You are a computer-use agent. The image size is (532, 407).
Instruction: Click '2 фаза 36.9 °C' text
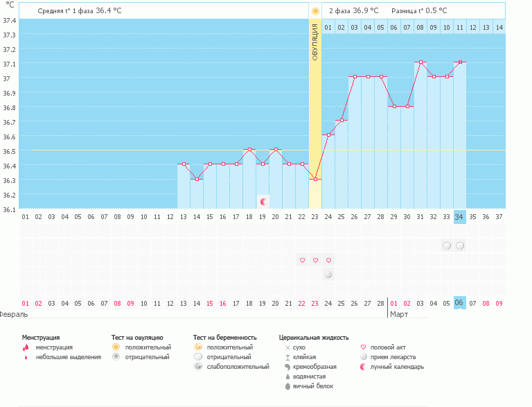tap(353, 11)
